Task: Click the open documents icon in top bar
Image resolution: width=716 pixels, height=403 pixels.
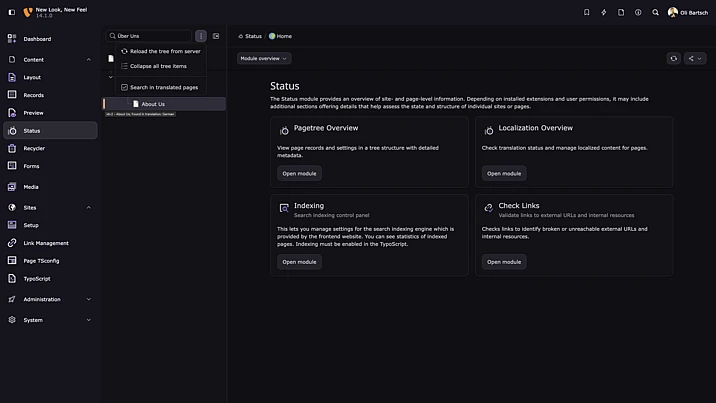Action: click(621, 12)
